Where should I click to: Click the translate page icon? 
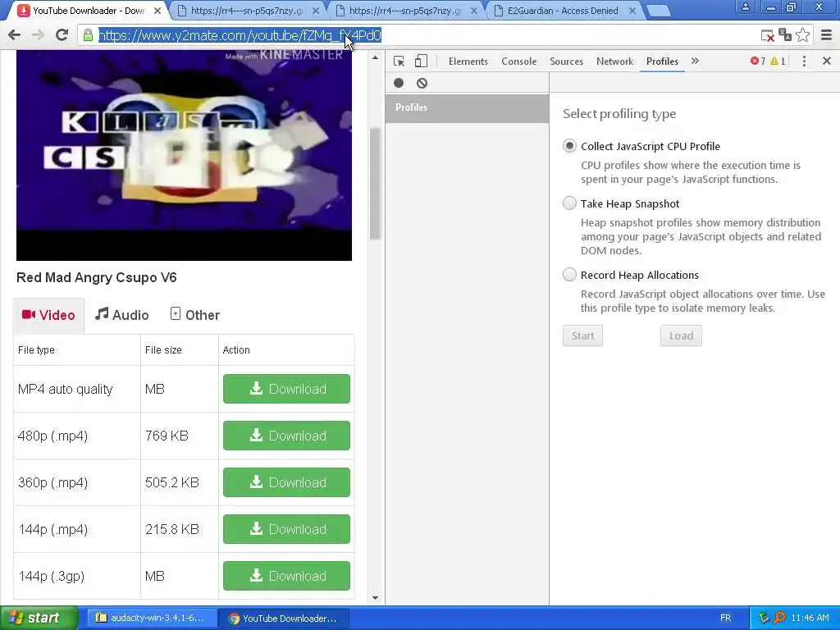point(785,35)
